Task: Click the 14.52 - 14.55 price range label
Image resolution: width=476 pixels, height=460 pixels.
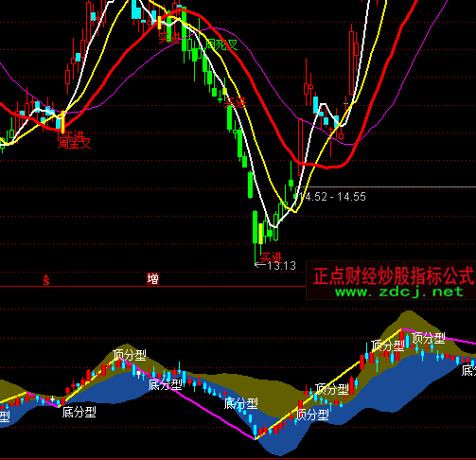Action: tap(332, 197)
